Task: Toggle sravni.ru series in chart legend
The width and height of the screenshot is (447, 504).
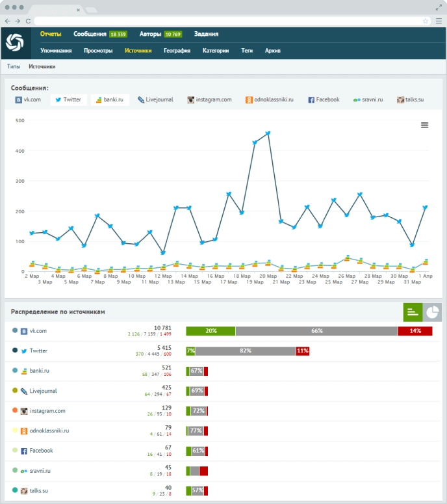Action: 368,99
